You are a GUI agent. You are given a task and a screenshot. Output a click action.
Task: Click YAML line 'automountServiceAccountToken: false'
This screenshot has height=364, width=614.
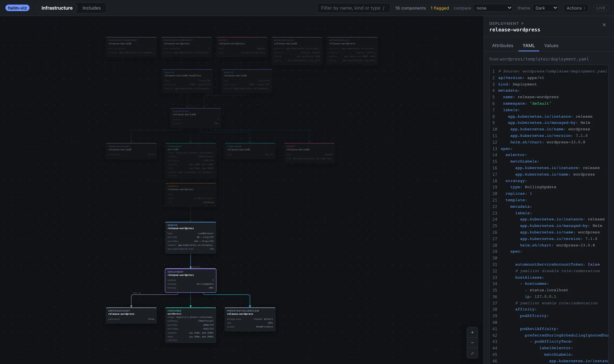point(557,264)
